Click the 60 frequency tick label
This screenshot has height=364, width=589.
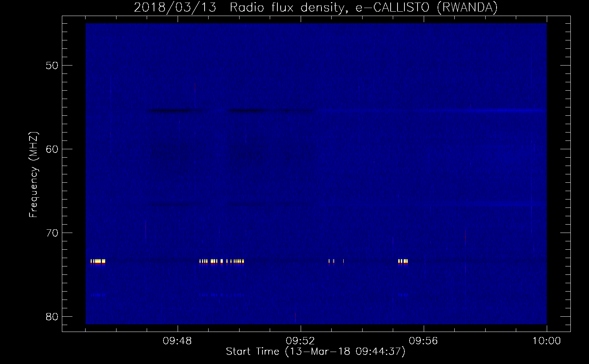pyautogui.click(x=51, y=149)
